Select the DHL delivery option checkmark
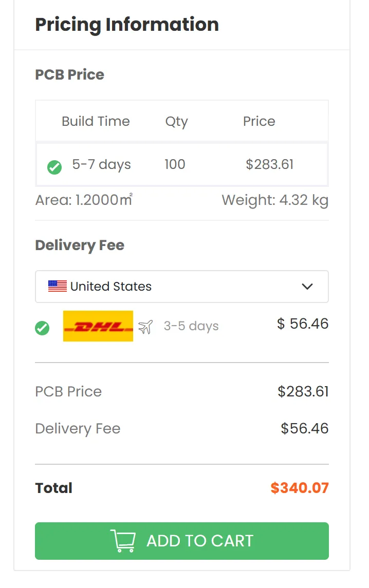Image resolution: width=369 pixels, height=588 pixels. coord(42,328)
